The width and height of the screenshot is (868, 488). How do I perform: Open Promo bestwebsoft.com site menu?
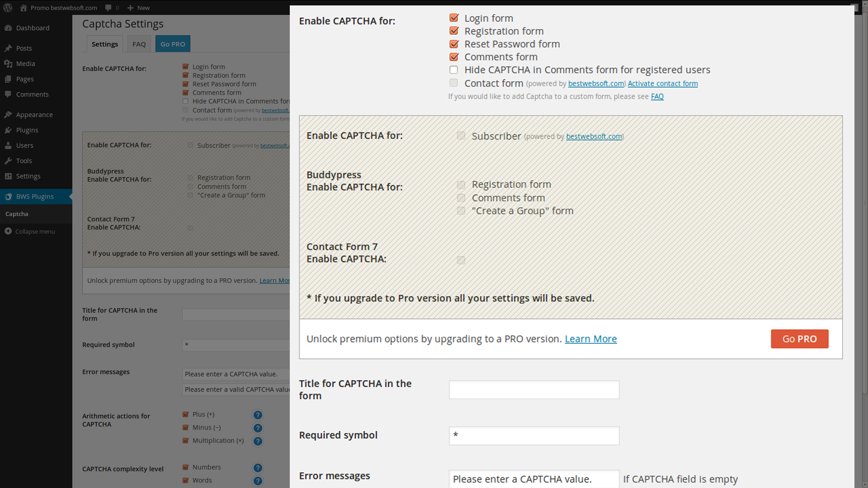58,8
